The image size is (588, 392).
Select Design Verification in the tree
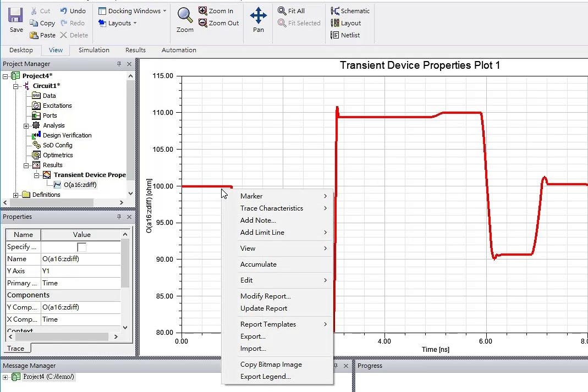[x=67, y=135]
